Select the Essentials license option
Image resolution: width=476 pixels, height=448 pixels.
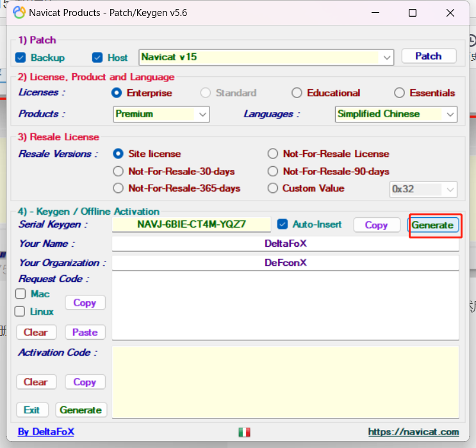pyautogui.click(x=399, y=93)
